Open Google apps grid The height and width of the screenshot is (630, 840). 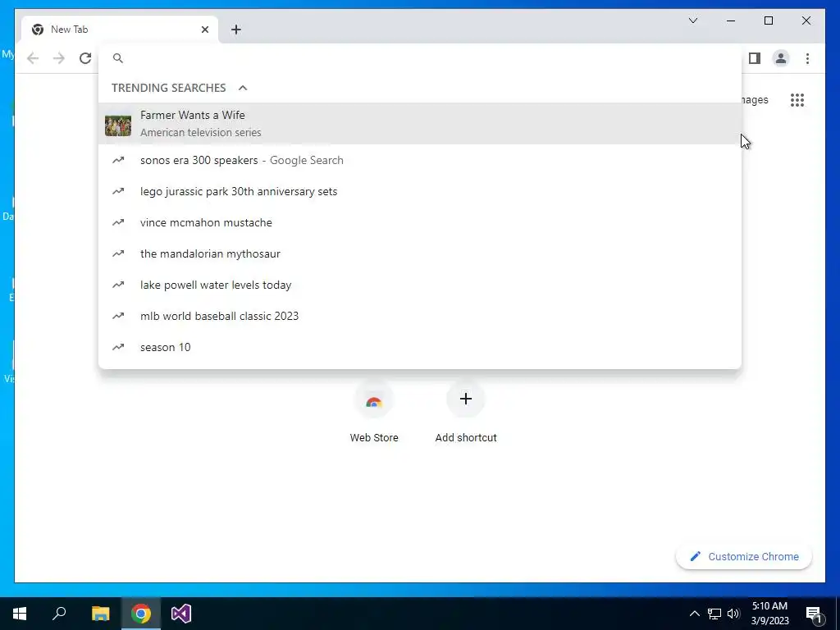click(797, 100)
